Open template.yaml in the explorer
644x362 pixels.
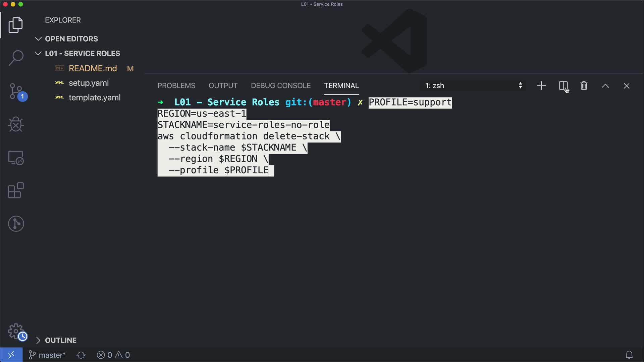(95, 98)
